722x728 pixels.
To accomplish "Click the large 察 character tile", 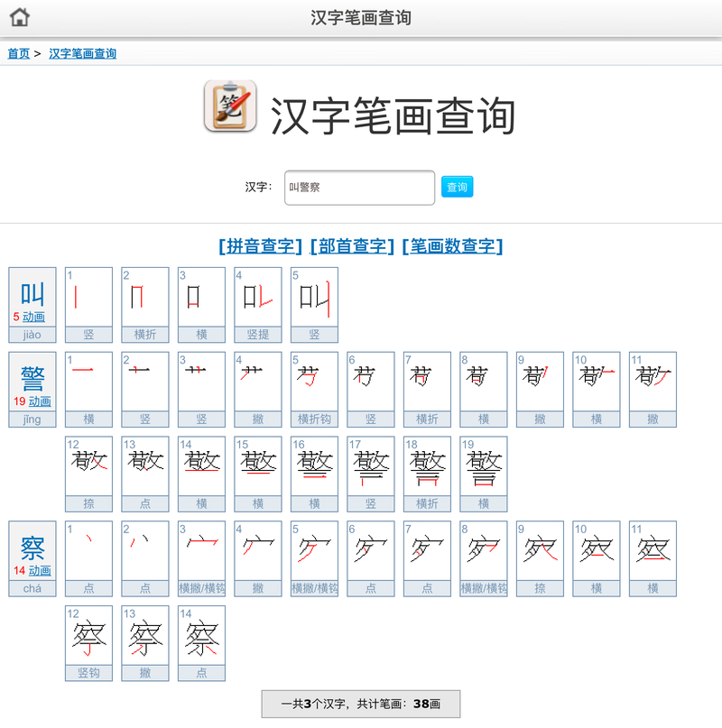I will pyautogui.click(x=32, y=548).
